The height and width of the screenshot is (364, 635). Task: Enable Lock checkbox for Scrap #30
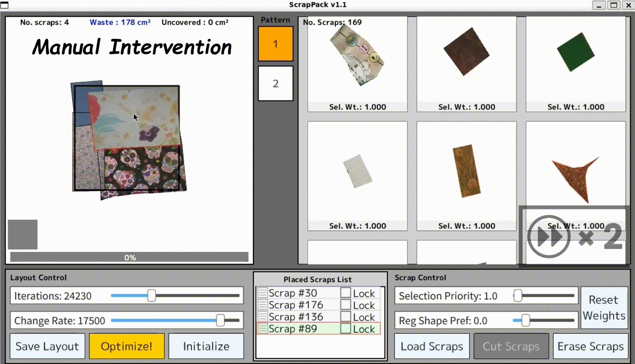coord(345,293)
